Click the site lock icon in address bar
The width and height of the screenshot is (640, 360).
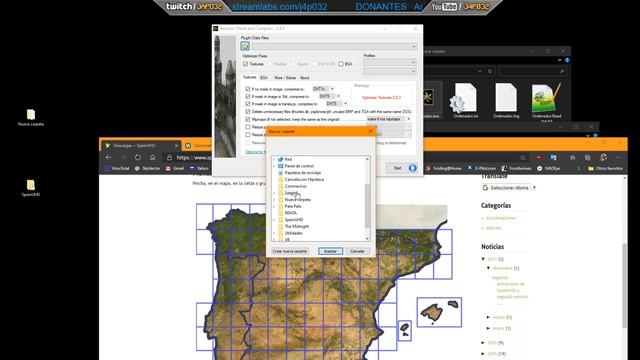(169, 157)
